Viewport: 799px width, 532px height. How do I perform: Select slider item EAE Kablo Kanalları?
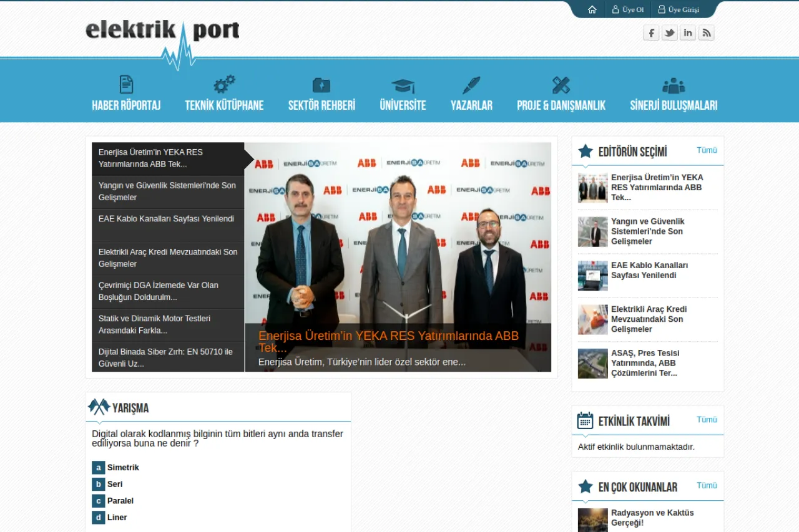[x=168, y=225]
